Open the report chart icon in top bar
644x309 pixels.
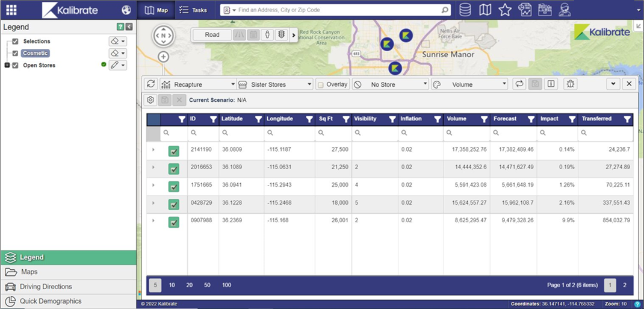(525, 10)
